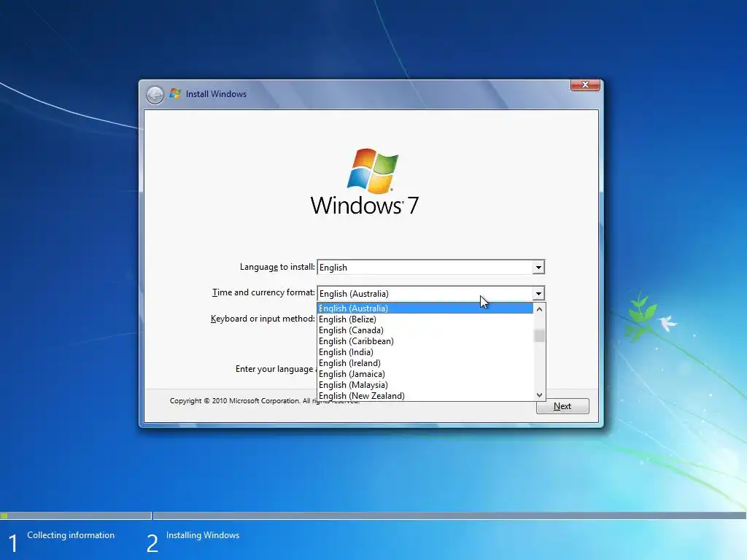Open the Language to install dropdown
The height and width of the screenshot is (560, 747).
430,267
